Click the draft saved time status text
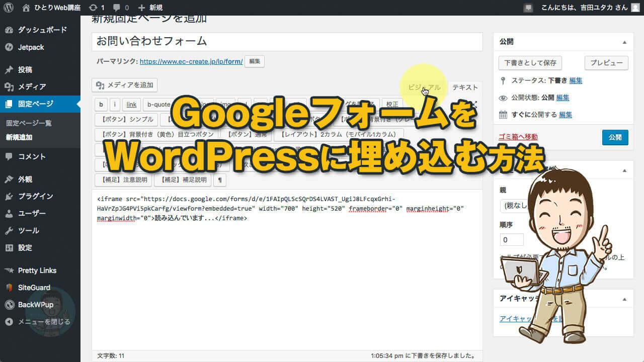The image size is (644, 362). click(x=424, y=355)
